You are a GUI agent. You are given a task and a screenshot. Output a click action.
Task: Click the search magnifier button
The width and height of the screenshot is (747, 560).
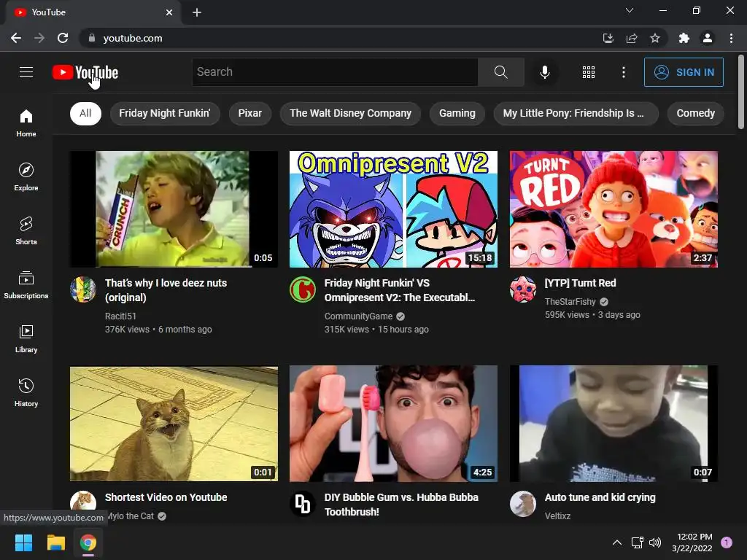coord(500,72)
